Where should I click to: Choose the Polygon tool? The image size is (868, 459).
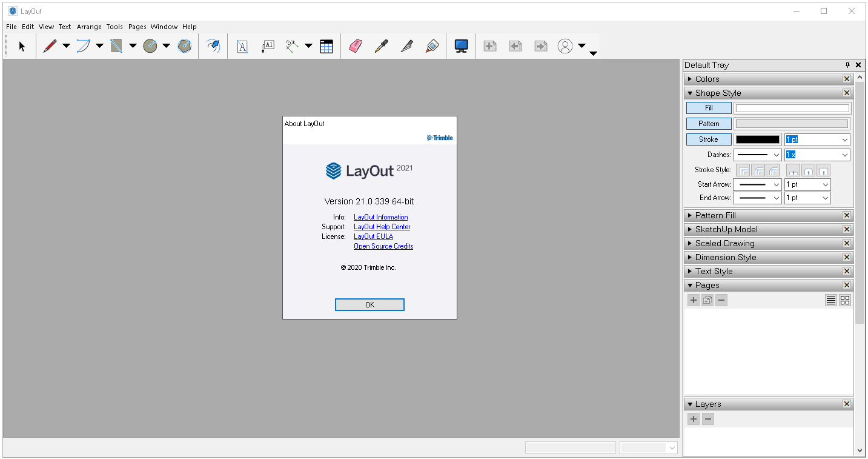pos(185,46)
